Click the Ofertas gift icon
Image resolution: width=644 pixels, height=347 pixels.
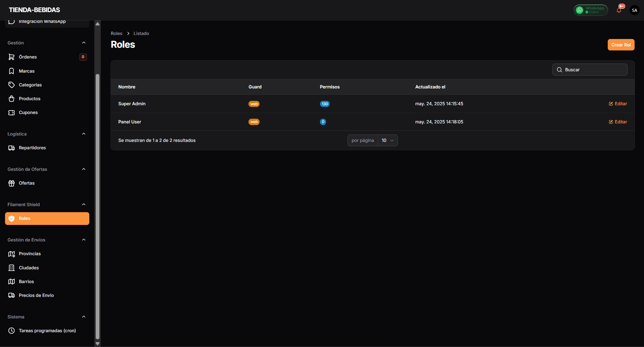11,183
